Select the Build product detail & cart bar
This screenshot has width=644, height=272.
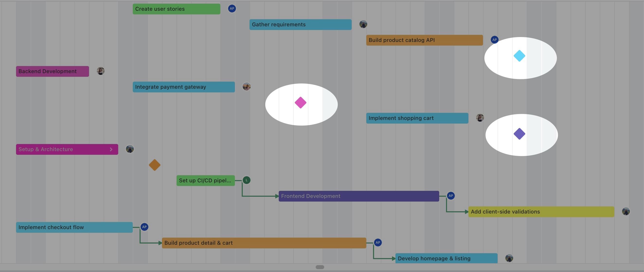264,243
